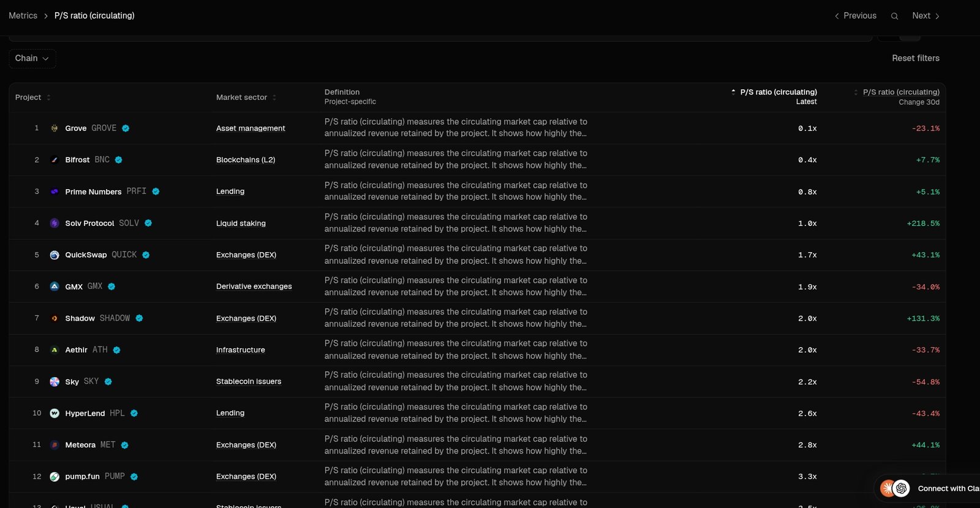Sort table by Market sector column
This screenshot has width=980, height=508.
[x=246, y=97]
